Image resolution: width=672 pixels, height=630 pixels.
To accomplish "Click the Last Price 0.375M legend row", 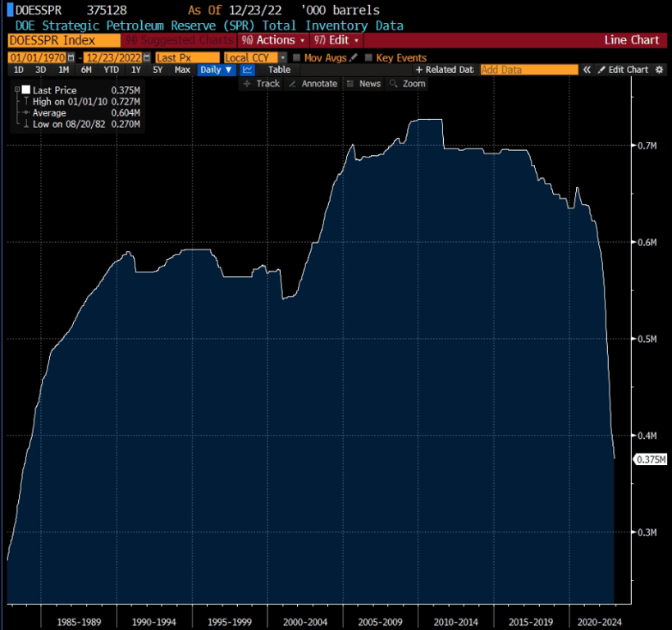I will [x=82, y=90].
